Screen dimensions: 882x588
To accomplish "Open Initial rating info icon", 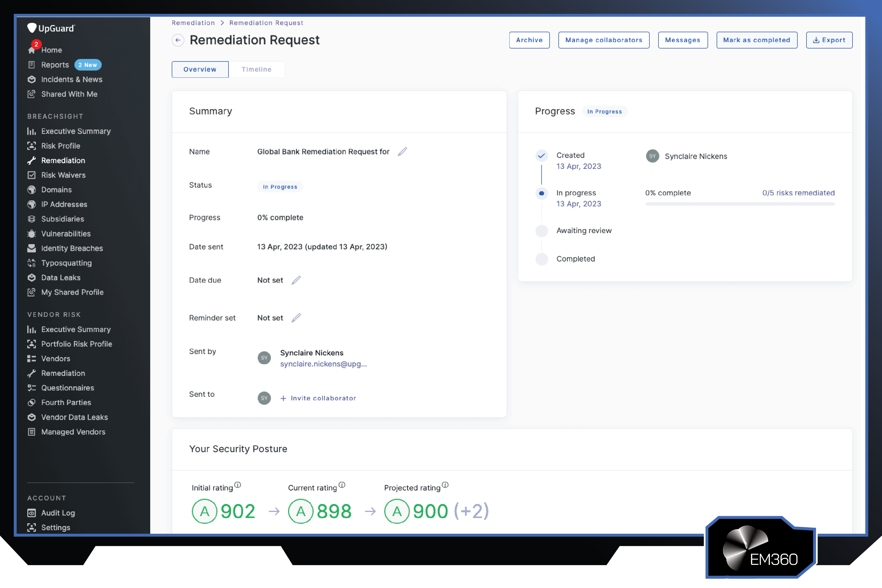I will (238, 484).
